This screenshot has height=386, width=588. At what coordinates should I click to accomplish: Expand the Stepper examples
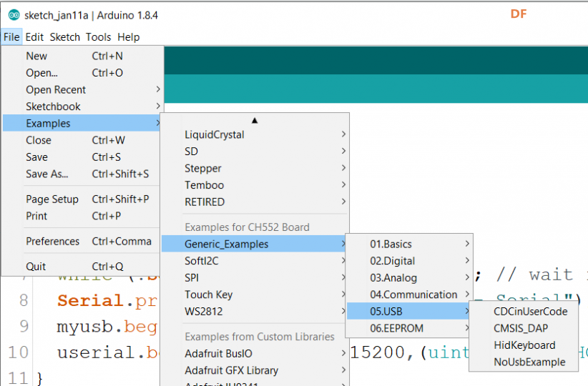tap(255, 168)
